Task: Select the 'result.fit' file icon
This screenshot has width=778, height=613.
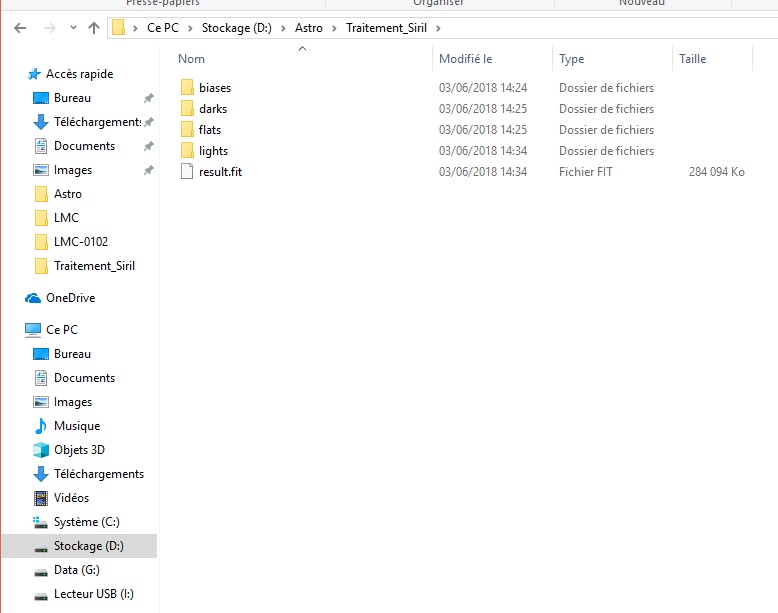Action: [187, 171]
